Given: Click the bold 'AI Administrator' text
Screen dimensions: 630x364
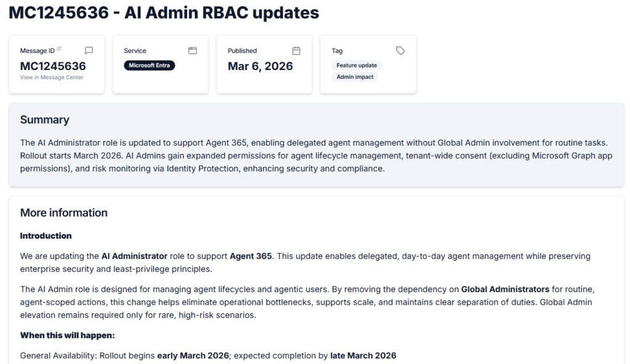Looking at the screenshot, I should 134,256.
